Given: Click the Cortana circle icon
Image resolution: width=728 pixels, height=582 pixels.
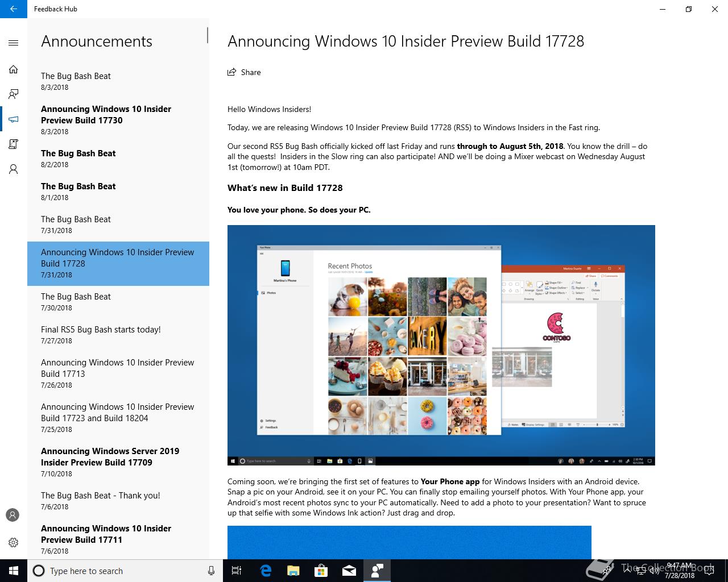Looking at the screenshot, I should tap(39, 571).
